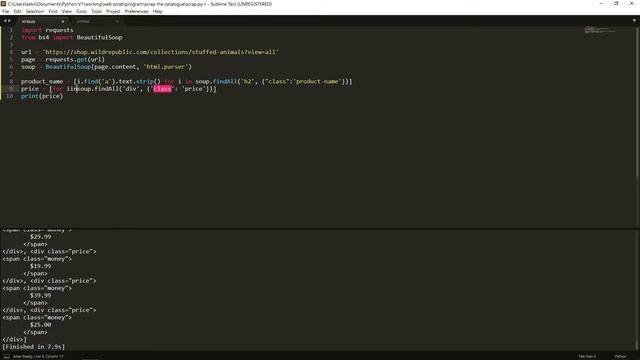Click highlighted 'class' word on line 9
640x360 pixels.
point(162,89)
